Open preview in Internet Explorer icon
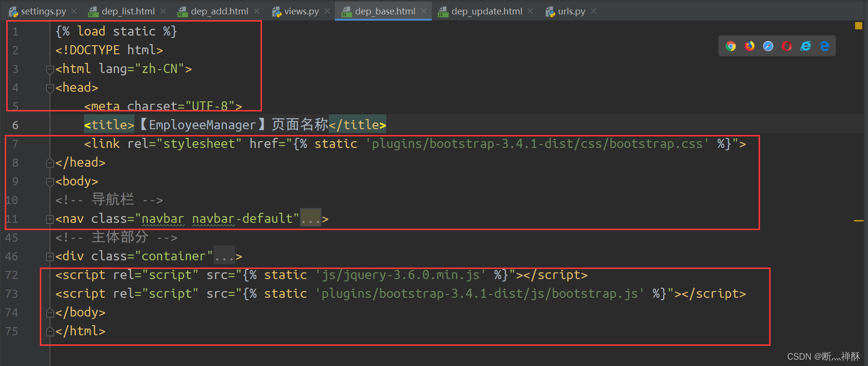Image resolution: width=868 pixels, height=366 pixels. (x=806, y=46)
